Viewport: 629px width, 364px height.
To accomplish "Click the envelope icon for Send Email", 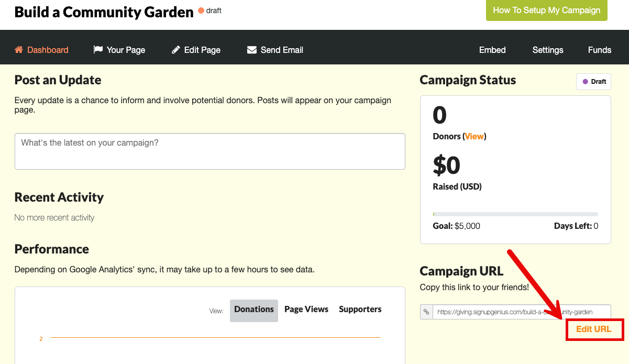I will (x=251, y=50).
